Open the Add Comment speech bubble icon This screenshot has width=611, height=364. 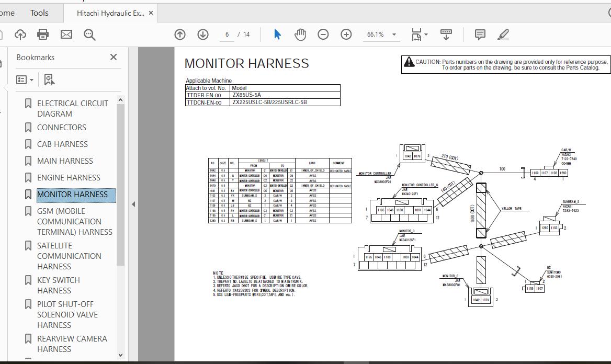(479, 35)
